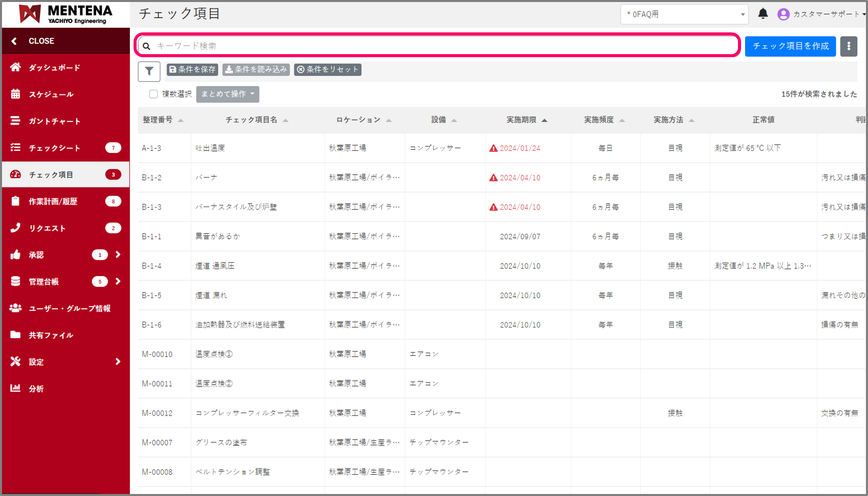
Task: Open the ダッシュボード home icon
Action: [x=16, y=67]
